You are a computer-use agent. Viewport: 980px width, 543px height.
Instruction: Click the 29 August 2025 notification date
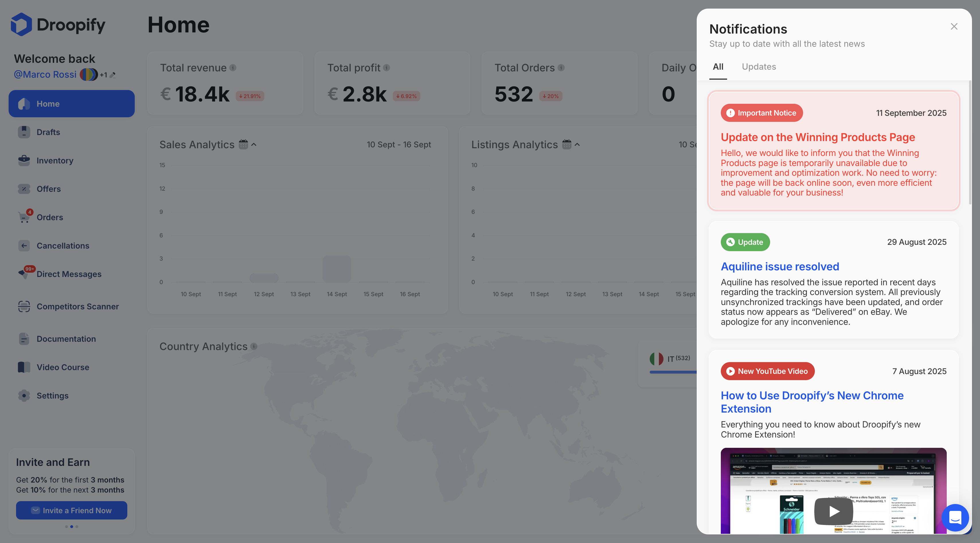[917, 242]
